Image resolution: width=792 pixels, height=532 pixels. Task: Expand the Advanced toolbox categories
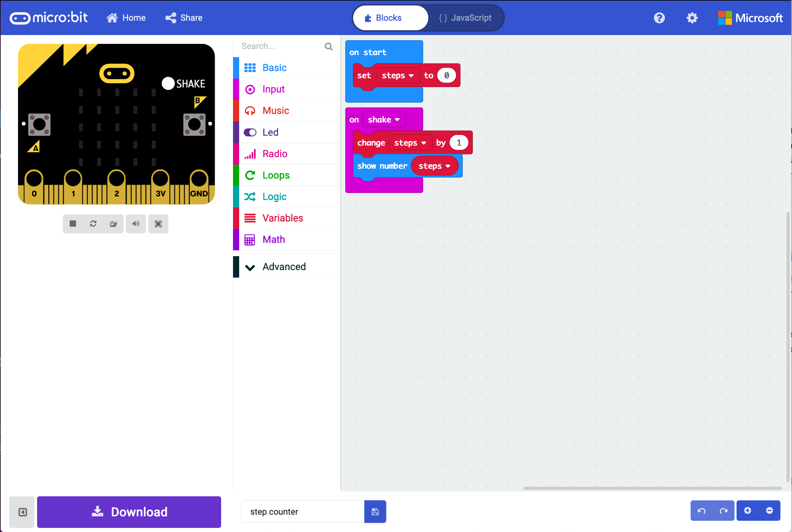[284, 267]
